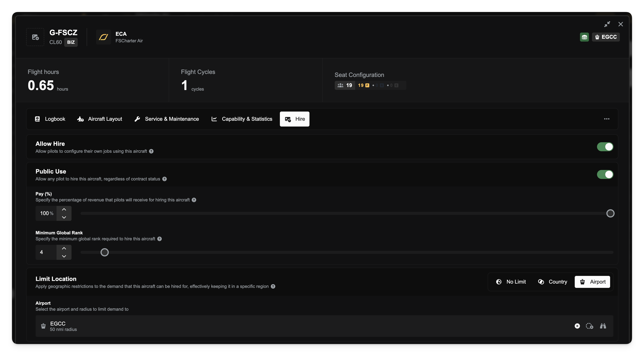
Task: Increase Minimum Global Rank with up arrow
Action: point(64,248)
